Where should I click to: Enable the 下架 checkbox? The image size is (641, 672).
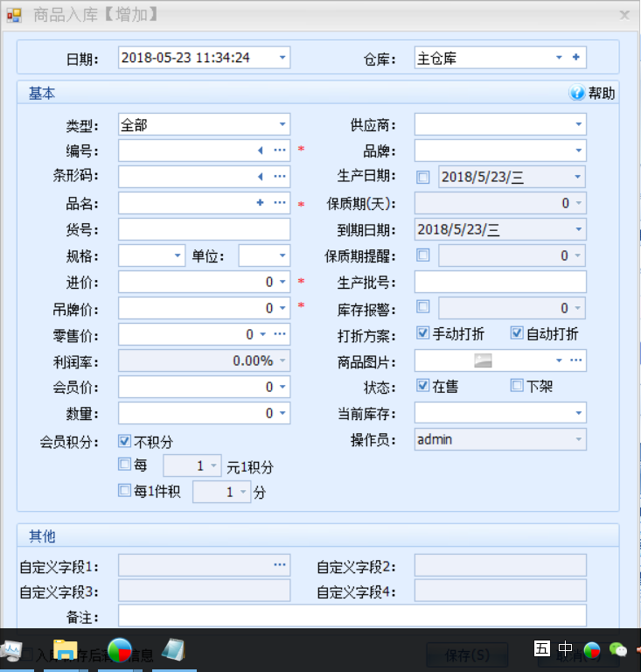click(517, 386)
